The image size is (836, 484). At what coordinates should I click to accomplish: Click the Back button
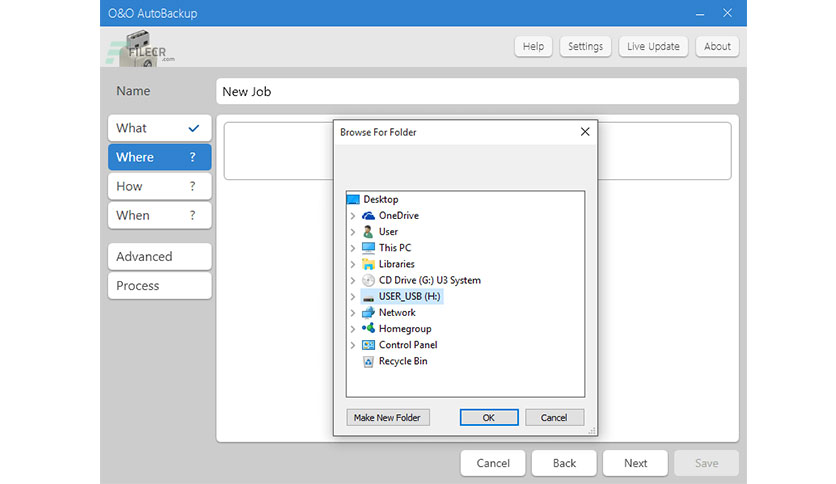564,463
